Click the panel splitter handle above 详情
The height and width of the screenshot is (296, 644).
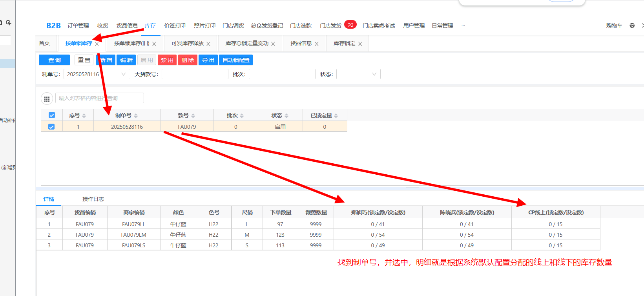pyautogui.click(x=412, y=188)
